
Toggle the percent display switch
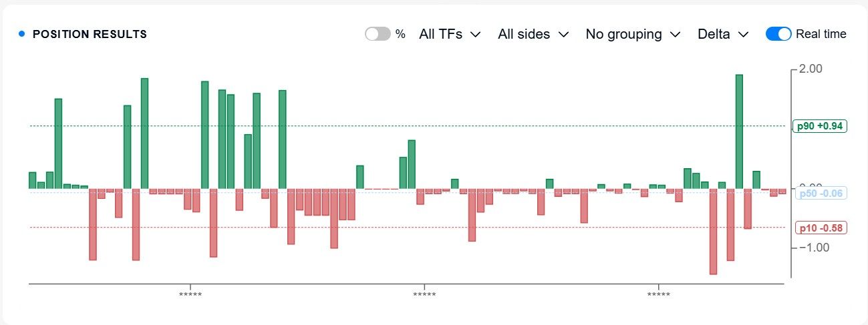(378, 34)
